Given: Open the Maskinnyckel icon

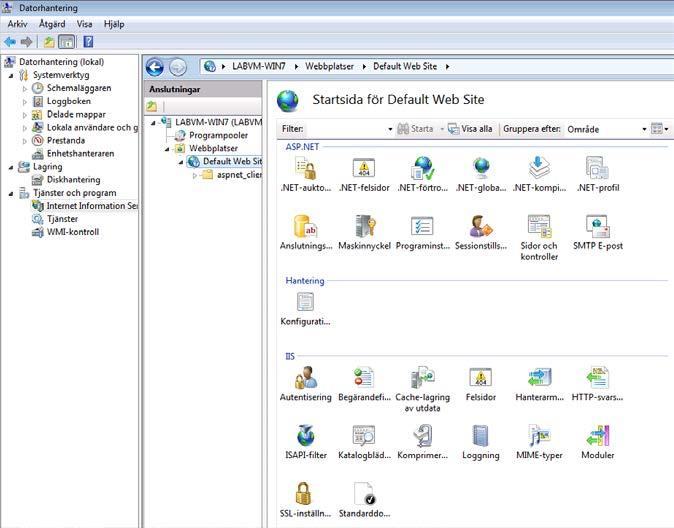Looking at the screenshot, I should 364,227.
